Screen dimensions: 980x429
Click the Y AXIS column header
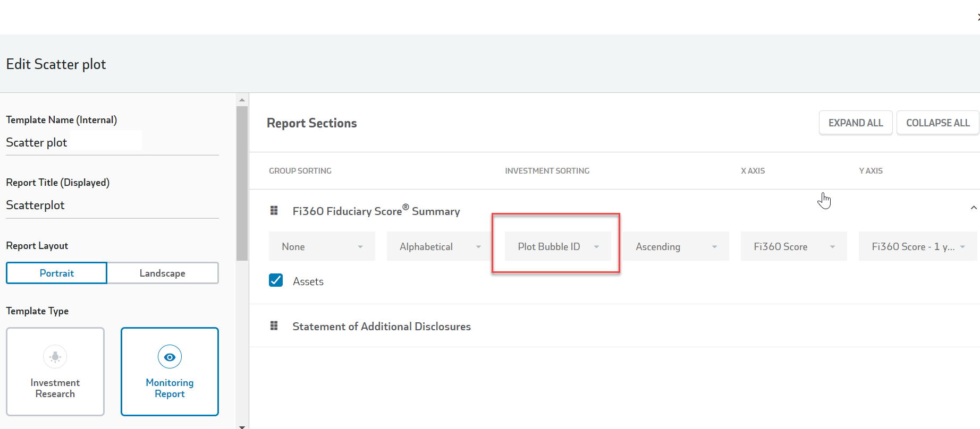[x=871, y=170]
